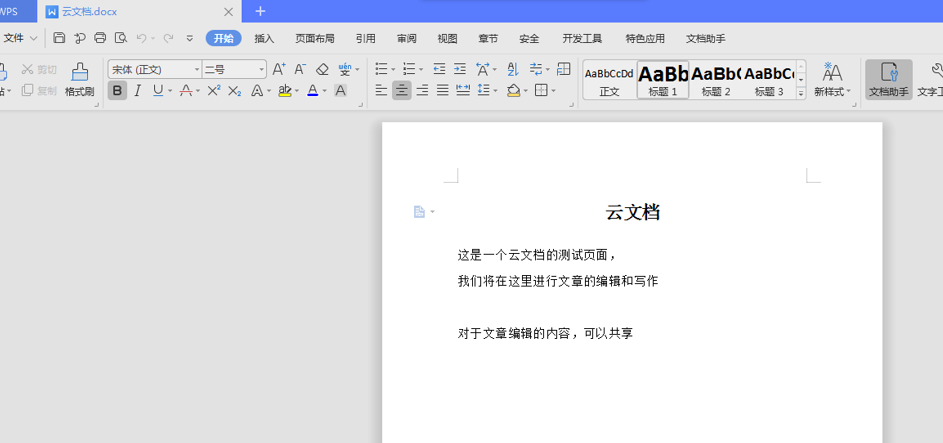Apply superscript X² formatting
The width and height of the screenshot is (943, 443).
pyautogui.click(x=213, y=91)
